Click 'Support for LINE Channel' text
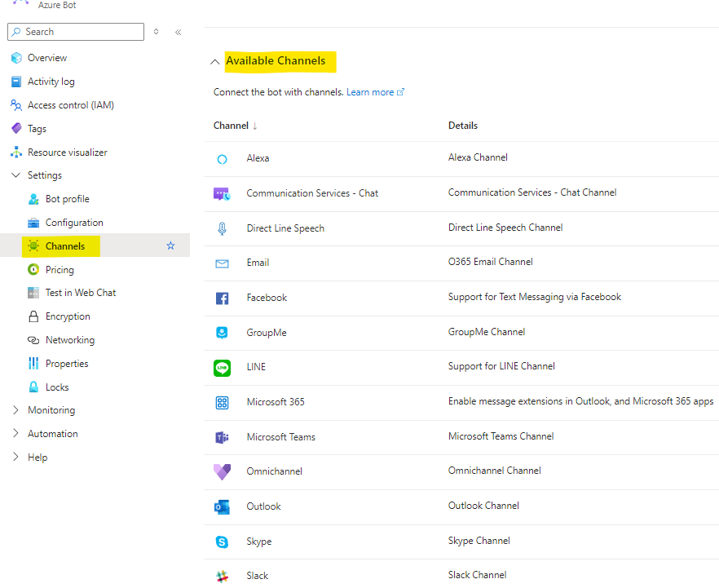Screen dimensions: 719x588 point(501,366)
